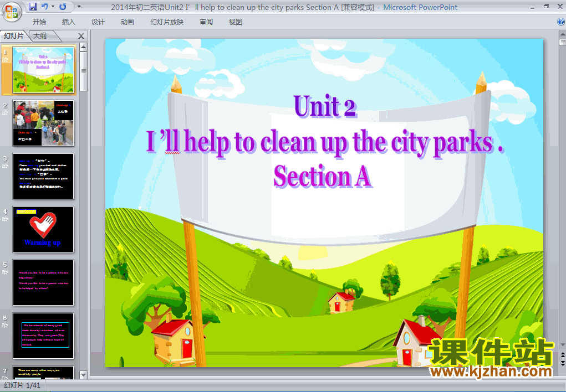Image resolution: width=566 pixels, height=392 pixels.
Task: Click the animation star icon under slide 2
Action: tap(5, 113)
